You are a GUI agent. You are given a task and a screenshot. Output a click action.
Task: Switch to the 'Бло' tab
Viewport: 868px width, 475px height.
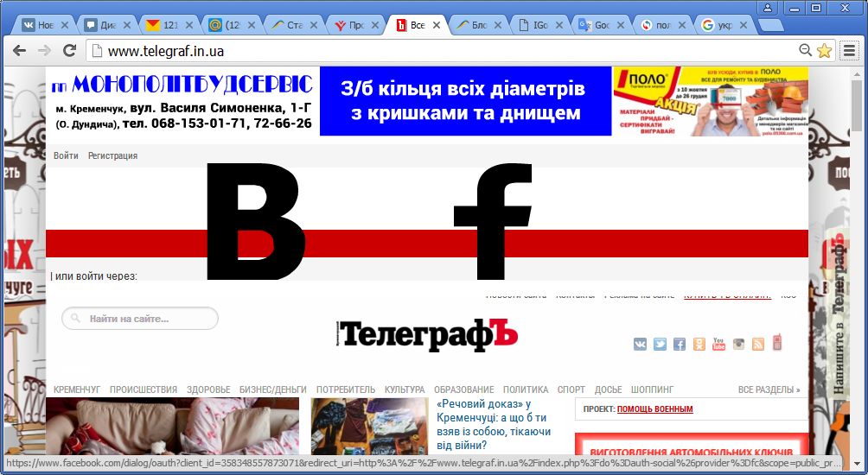pyautogui.click(x=479, y=25)
